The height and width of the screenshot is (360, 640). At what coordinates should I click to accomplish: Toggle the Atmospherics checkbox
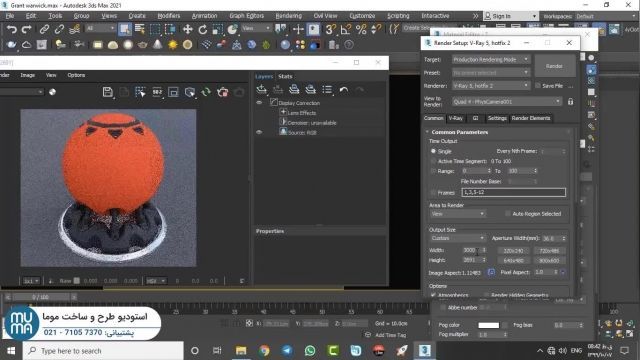[x=433, y=295]
